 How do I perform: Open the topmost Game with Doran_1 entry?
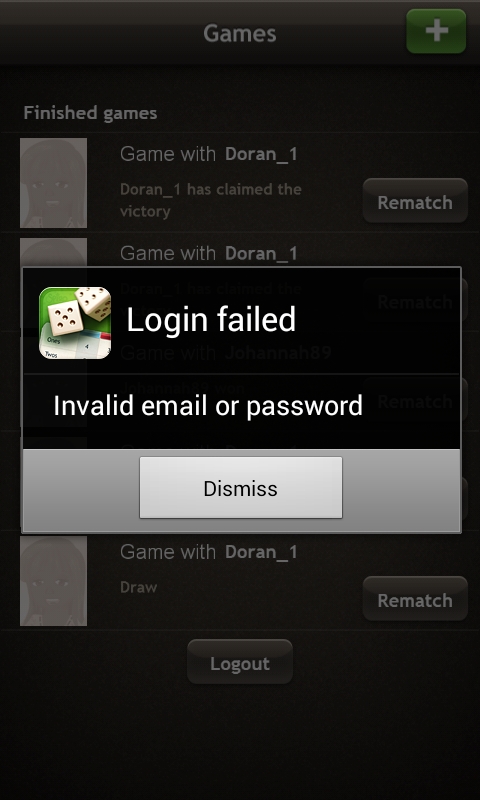[240, 183]
